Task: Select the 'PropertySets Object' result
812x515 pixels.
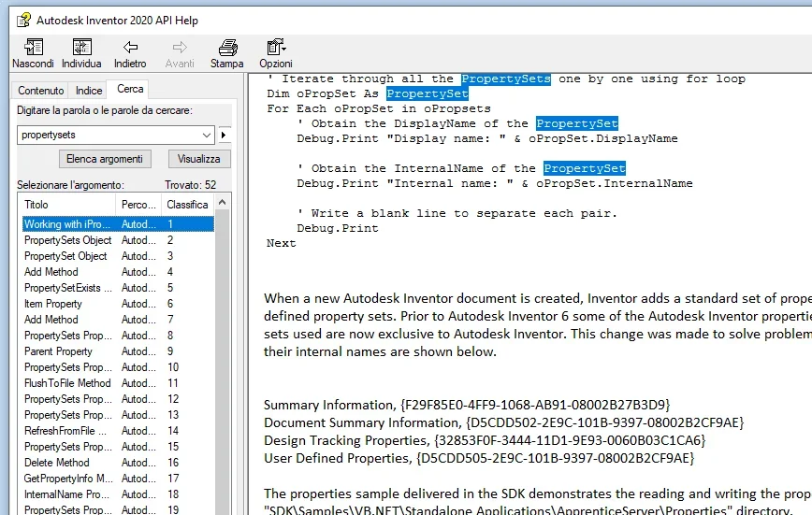Action: (118, 240)
